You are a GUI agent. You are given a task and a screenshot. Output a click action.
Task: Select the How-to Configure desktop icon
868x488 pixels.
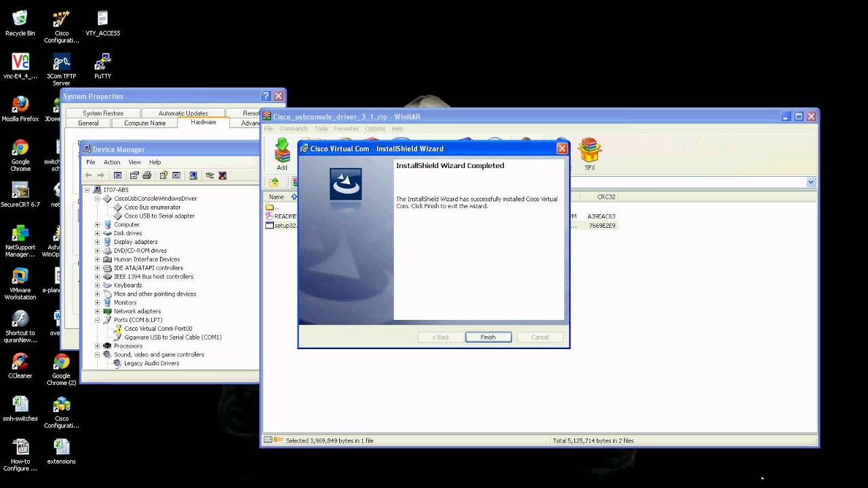coord(20,455)
